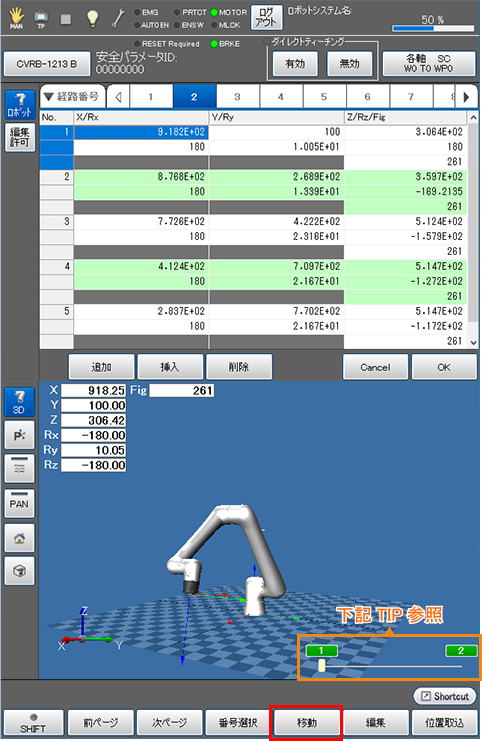The image size is (482, 741).
Task: Click the path position slider handle
Action: 322,665
